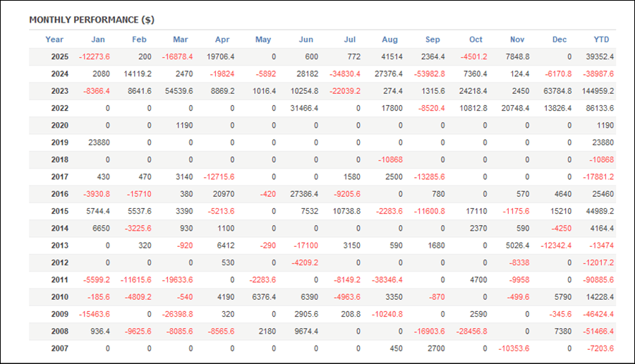
Task: Select the 2024 Sep loss -53982.8
Action: pos(428,73)
